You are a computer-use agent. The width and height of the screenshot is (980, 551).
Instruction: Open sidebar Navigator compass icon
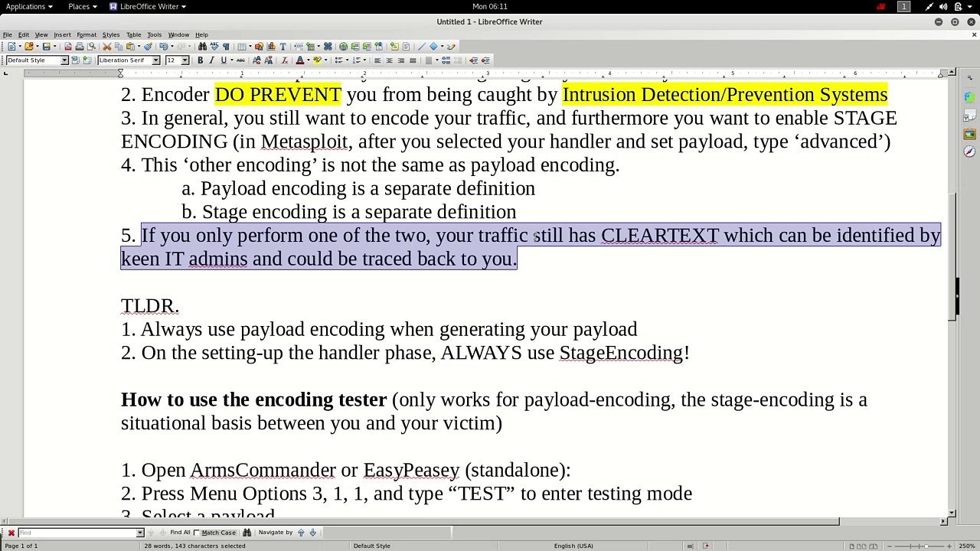click(969, 152)
